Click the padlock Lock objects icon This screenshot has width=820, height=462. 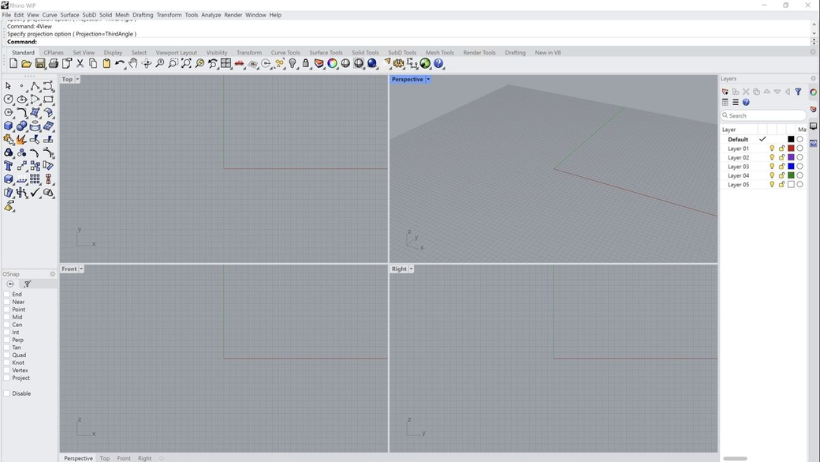pos(306,63)
